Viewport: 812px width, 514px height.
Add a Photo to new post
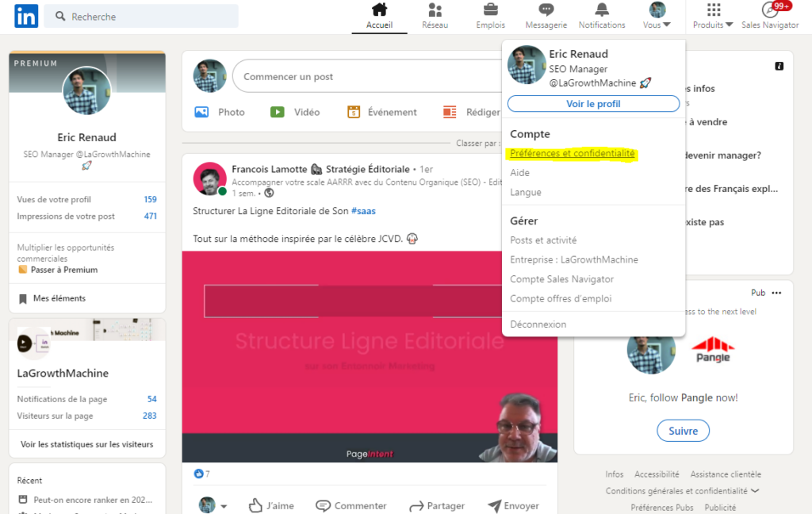220,112
